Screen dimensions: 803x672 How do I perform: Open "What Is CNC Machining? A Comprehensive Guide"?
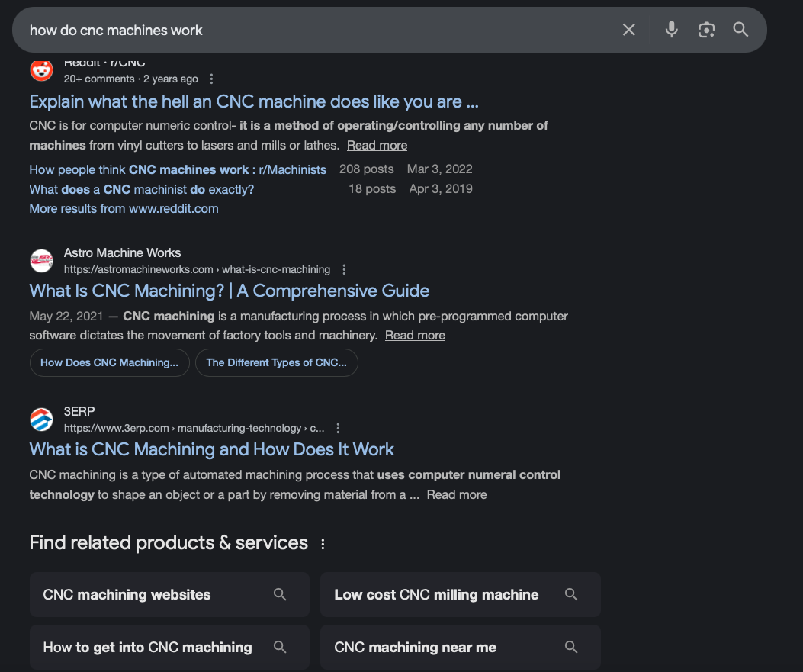(x=229, y=291)
